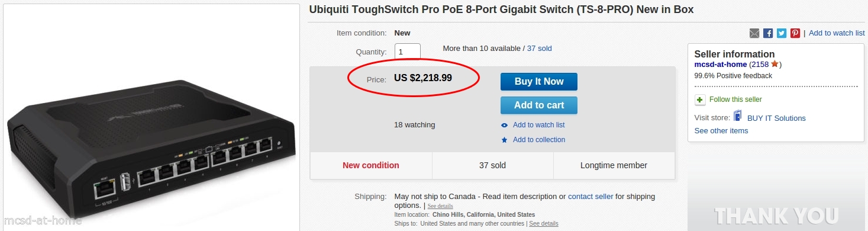Click the BUY IT Solutions store door icon
The height and width of the screenshot is (231, 868).
point(738,116)
